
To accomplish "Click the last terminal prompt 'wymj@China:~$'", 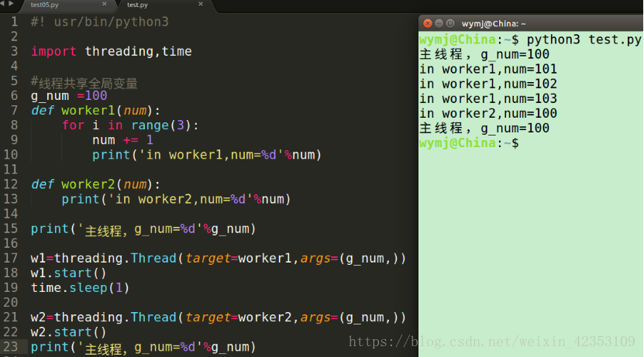I will tap(469, 143).
